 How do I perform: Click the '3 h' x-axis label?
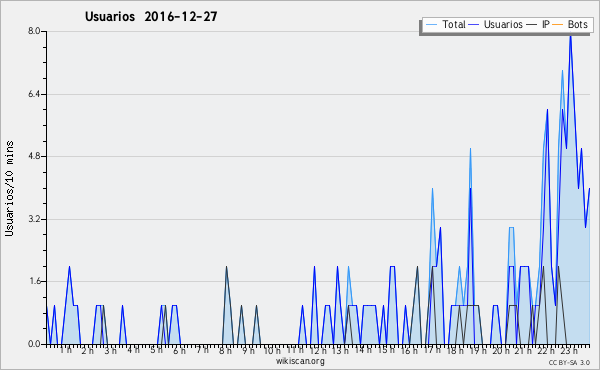111,351
